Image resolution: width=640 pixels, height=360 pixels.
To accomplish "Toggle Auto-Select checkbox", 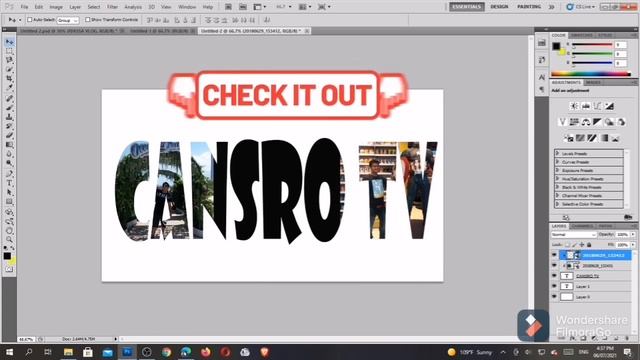I will [x=29, y=20].
